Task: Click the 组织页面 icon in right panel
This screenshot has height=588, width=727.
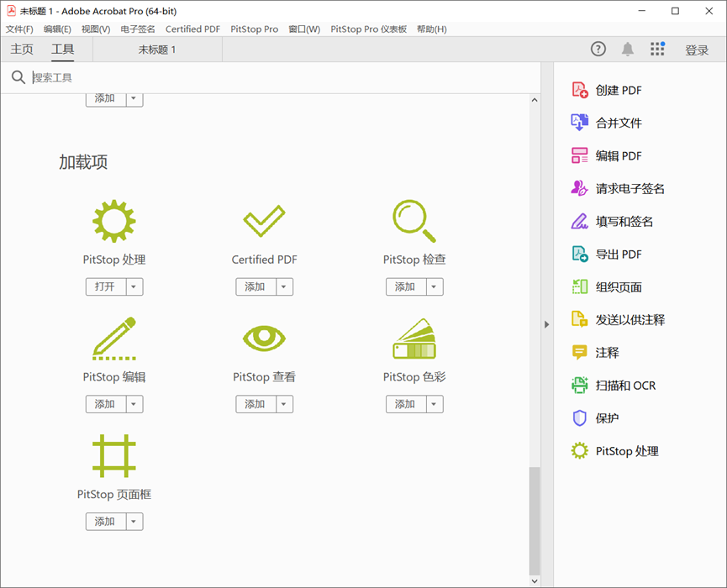Action: click(580, 286)
